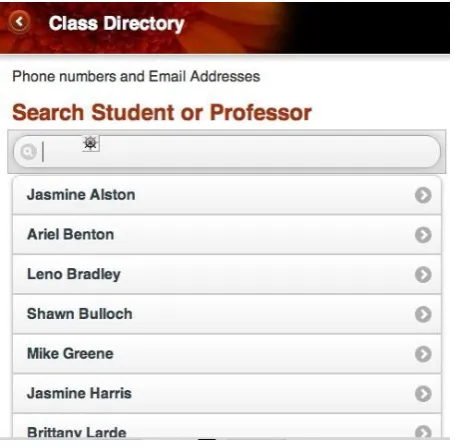The height and width of the screenshot is (448, 455).
Task: Focus the Search Student or Professor field
Action: [227, 152]
